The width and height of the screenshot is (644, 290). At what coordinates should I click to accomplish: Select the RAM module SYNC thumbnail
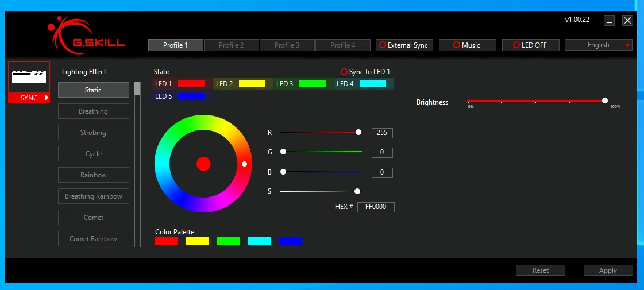(29, 77)
